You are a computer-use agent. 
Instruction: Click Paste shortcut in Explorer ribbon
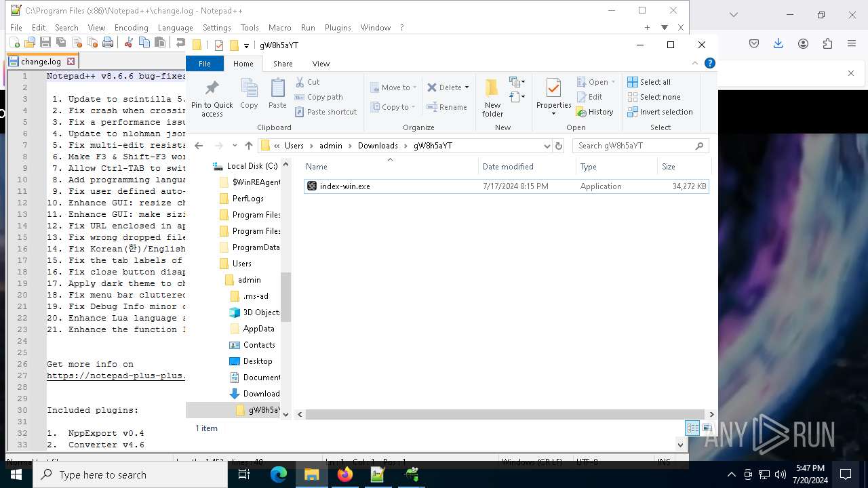(326, 112)
